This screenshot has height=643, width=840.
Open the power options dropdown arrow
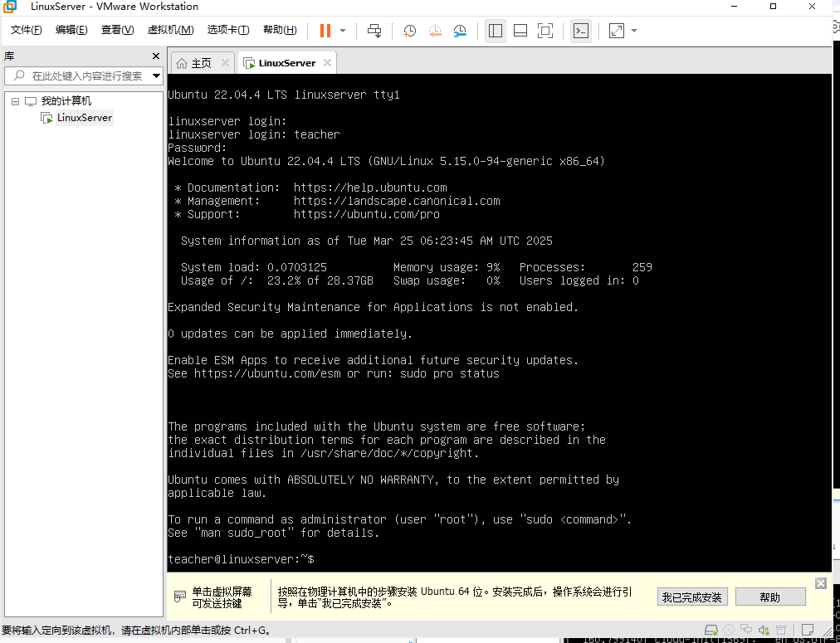pyautogui.click(x=343, y=31)
